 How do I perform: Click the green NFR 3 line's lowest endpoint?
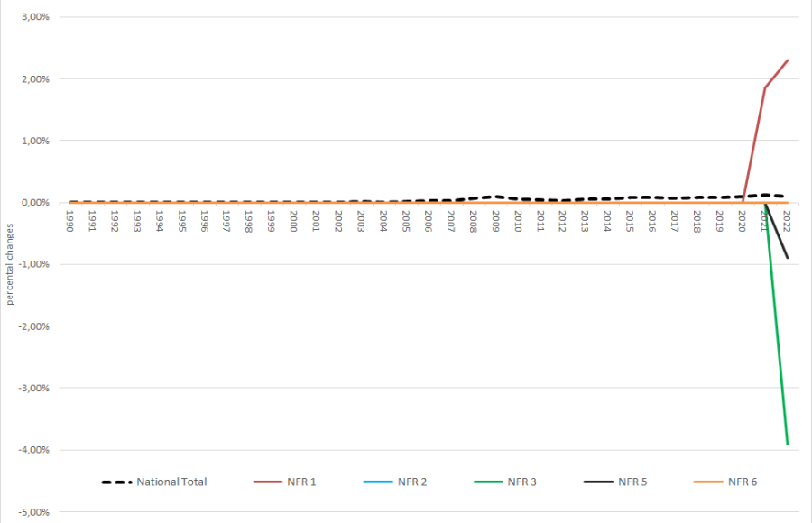tap(788, 444)
